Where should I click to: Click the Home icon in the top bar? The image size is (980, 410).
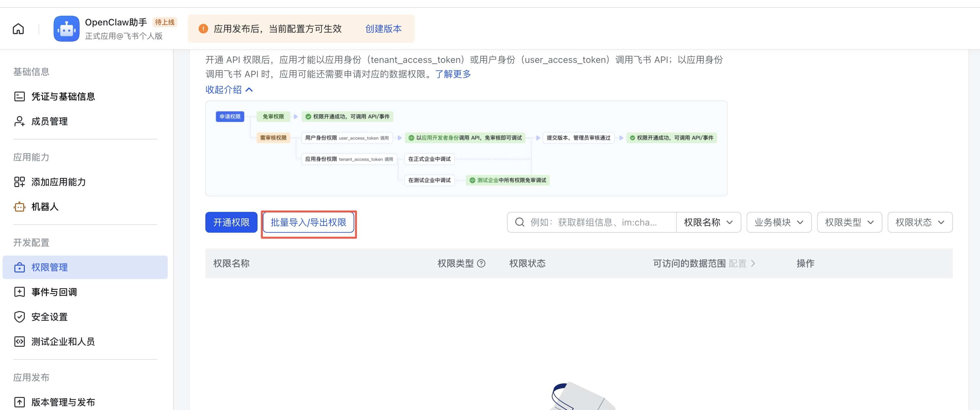pos(18,28)
